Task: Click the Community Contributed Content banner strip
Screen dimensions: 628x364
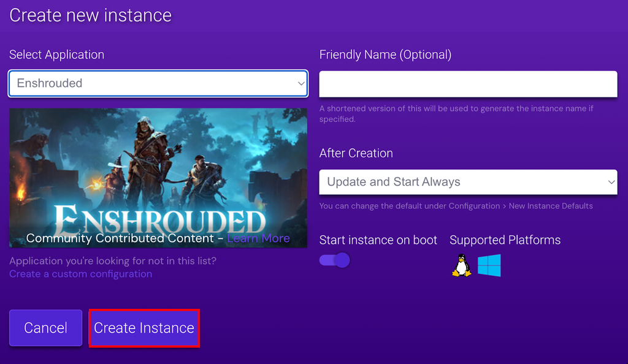Action: coord(158,238)
